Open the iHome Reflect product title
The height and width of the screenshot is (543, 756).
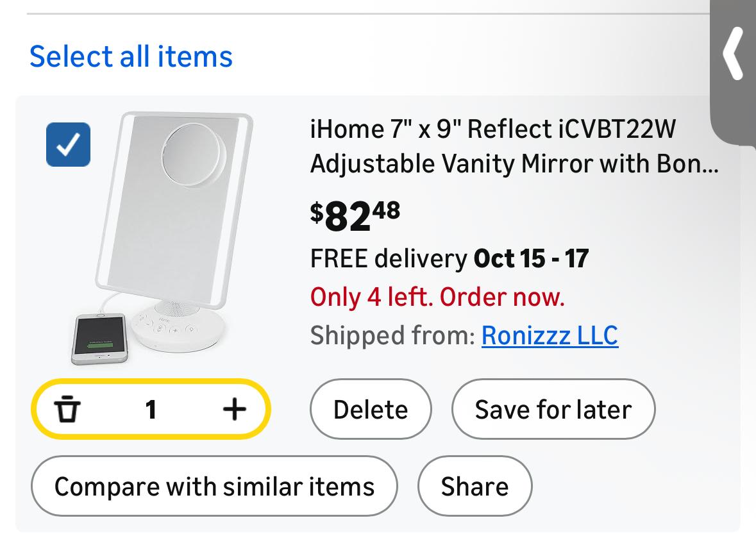[513, 147]
